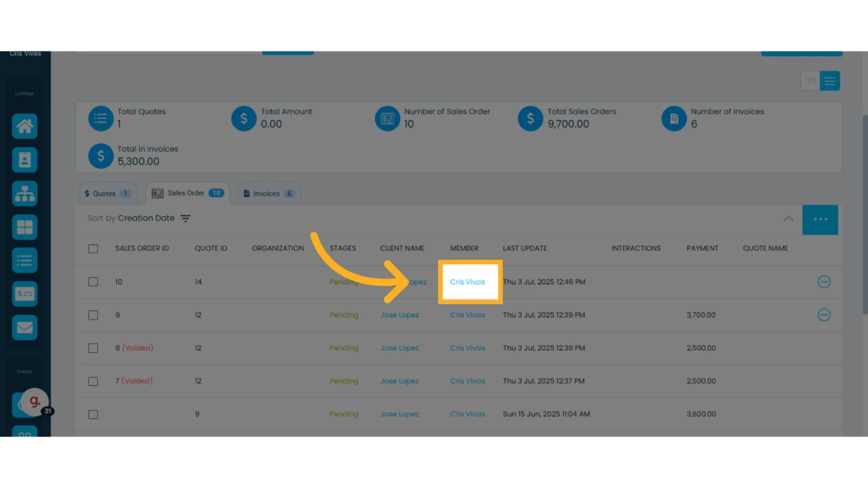Image resolution: width=868 pixels, height=488 pixels.
Task: Open row options for sales order 9
Action: [824, 315]
